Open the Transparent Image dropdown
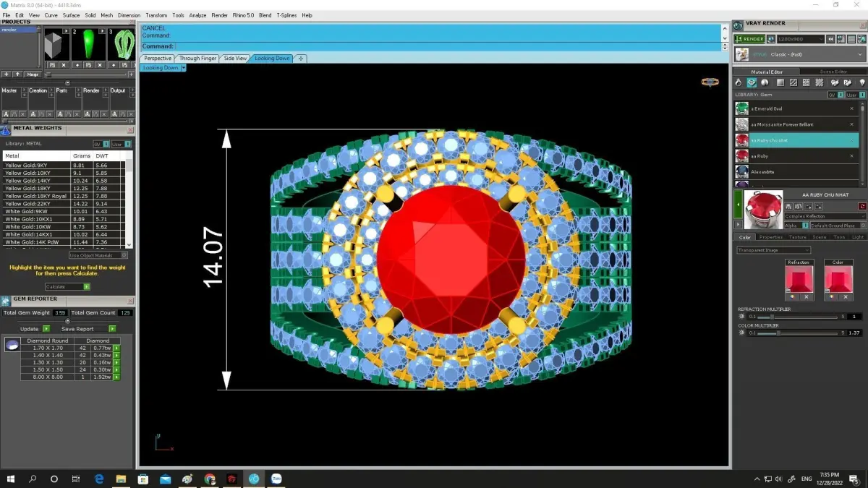This screenshot has height=488, width=868. (x=773, y=250)
